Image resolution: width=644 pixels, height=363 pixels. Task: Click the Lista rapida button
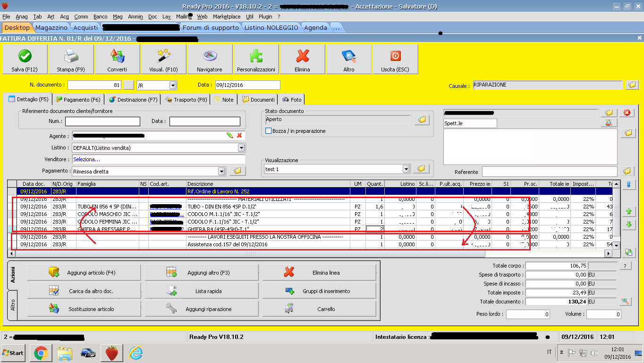pyautogui.click(x=202, y=291)
